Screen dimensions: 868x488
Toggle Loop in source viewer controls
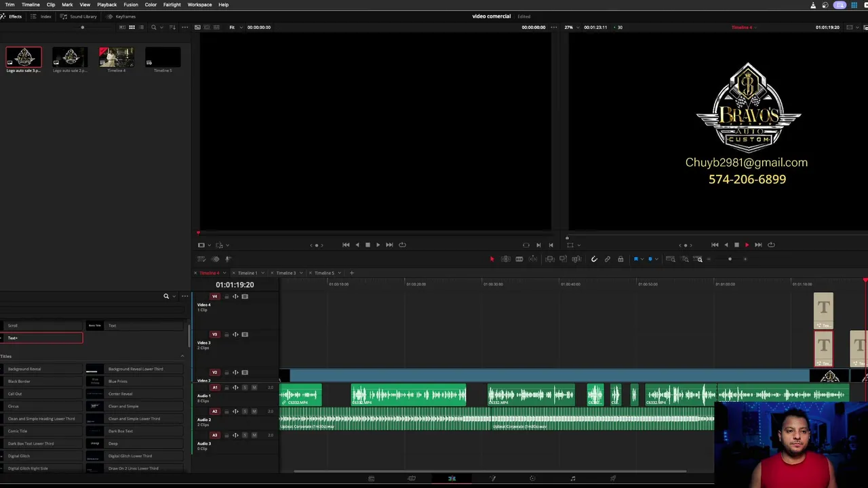pyautogui.click(x=402, y=245)
